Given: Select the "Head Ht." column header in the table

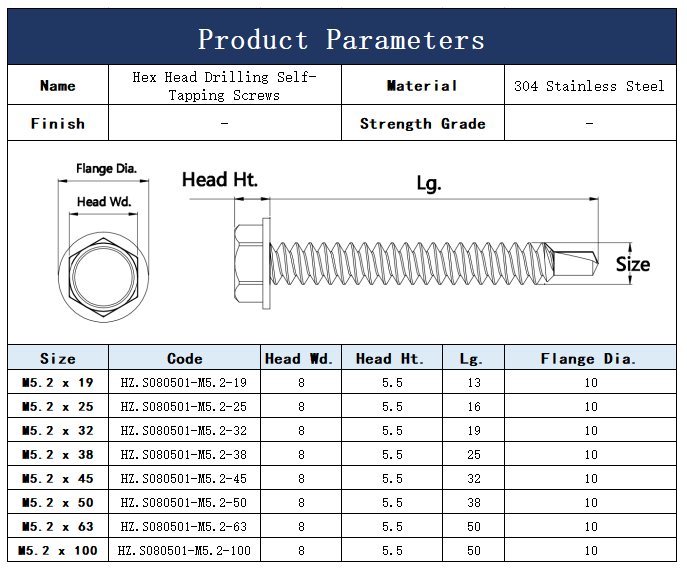Looking at the screenshot, I should pyautogui.click(x=390, y=358).
